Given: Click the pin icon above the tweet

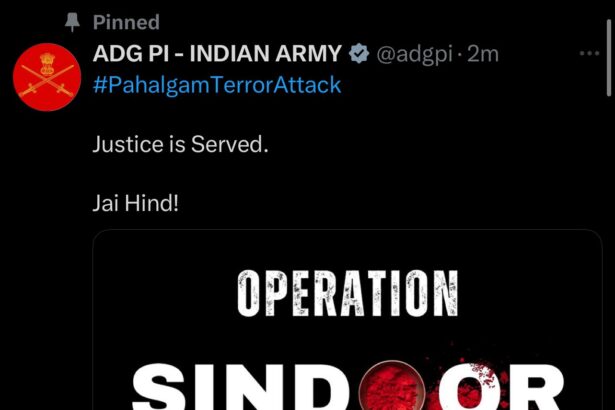Looking at the screenshot, I should click(x=72, y=22).
